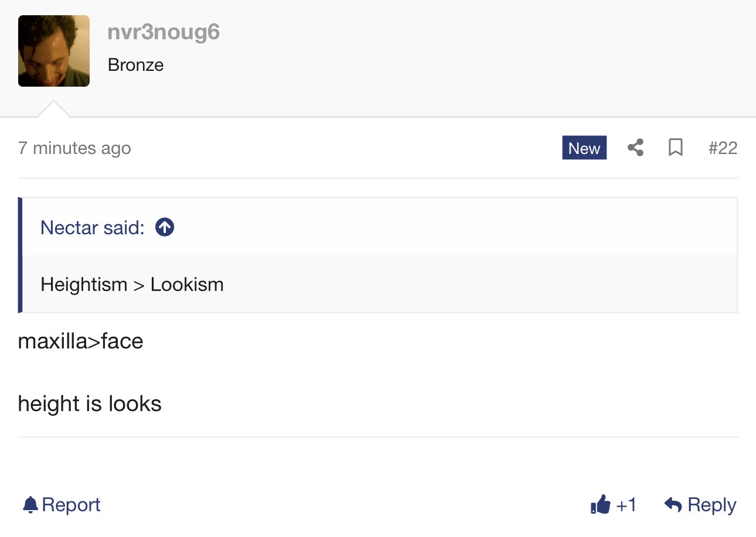The height and width of the screenshot is (537, 756).
Task: Open the nvr3noug6 avatar image
Action: click(x=54, y=51)
